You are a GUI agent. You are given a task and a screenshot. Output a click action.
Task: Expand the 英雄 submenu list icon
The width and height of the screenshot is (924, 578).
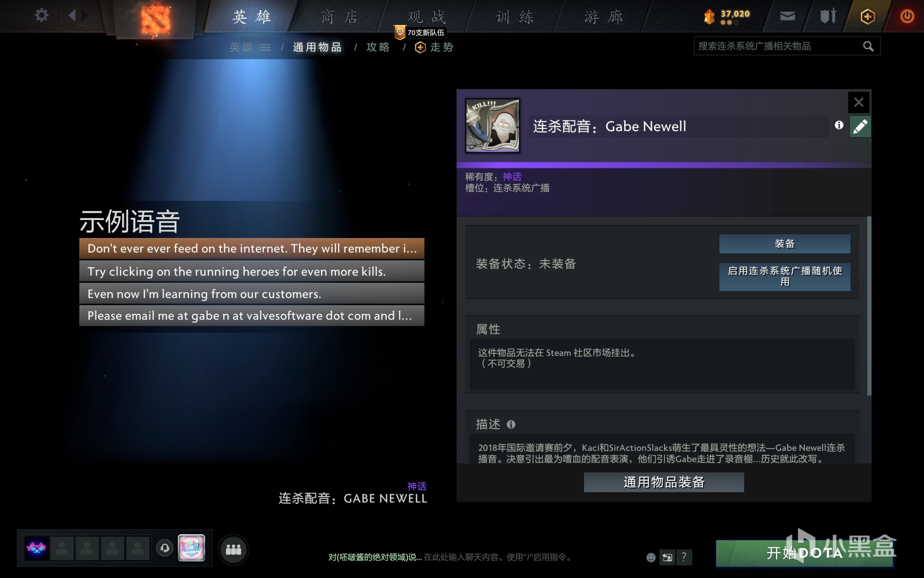(x=265, y=47)
